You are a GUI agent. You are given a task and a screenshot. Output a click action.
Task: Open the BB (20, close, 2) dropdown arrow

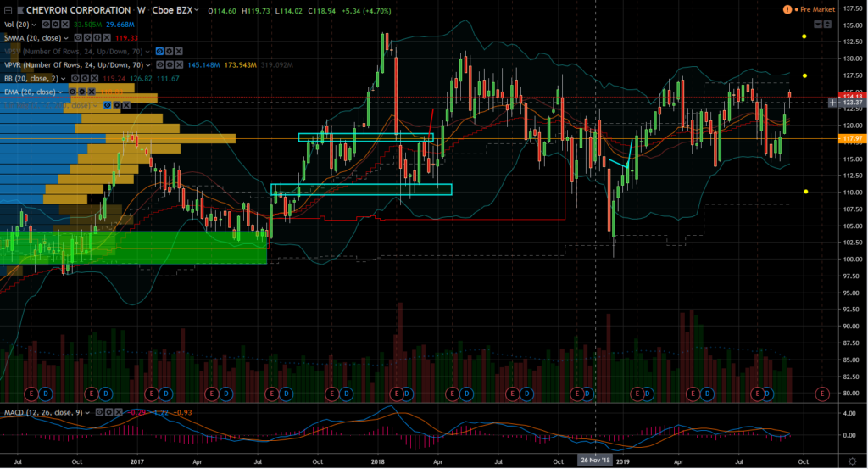(x=63, y=79)
